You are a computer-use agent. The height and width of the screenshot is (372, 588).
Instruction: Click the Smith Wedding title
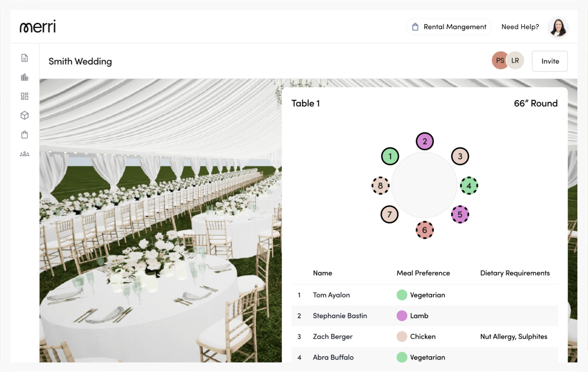pos(80,61)
